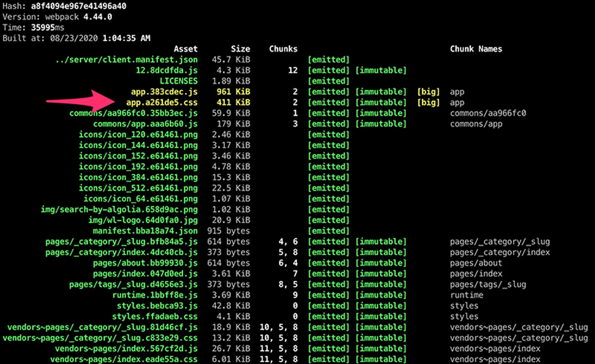This screenshot has width=595, height=364.
Task: Click the [immutable] flag for 12.8dcdfda.js
Action: tap(381, 70)
